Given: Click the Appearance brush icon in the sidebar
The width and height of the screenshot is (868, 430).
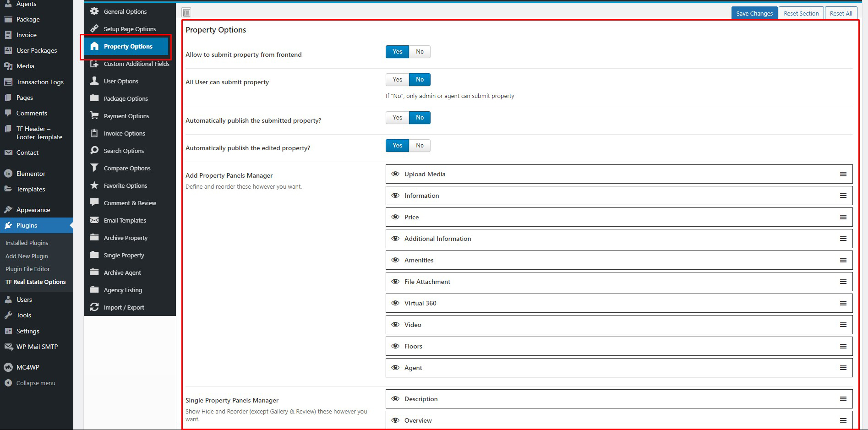Looking at the screenshot, I should pyautogui.click(x=8, y=210).
